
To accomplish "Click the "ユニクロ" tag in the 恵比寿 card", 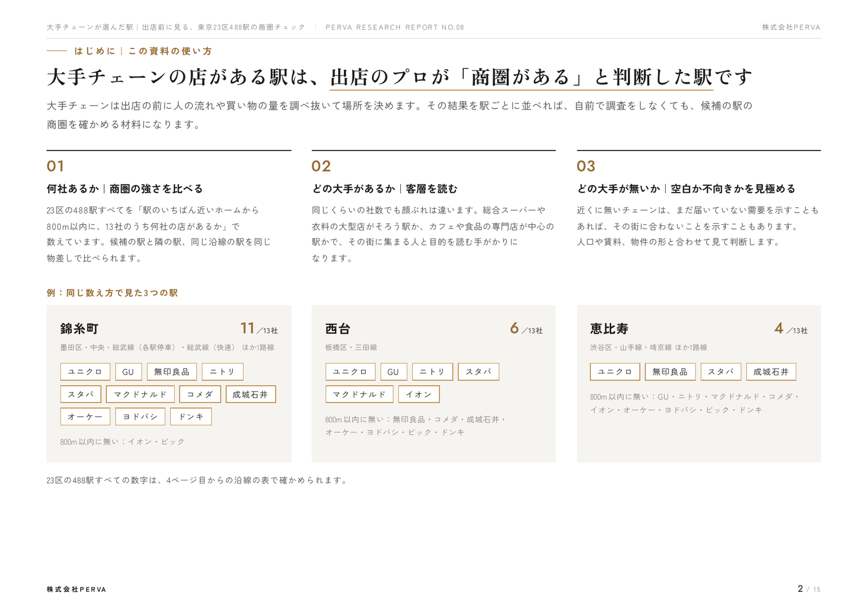I will tap(615, 372).
